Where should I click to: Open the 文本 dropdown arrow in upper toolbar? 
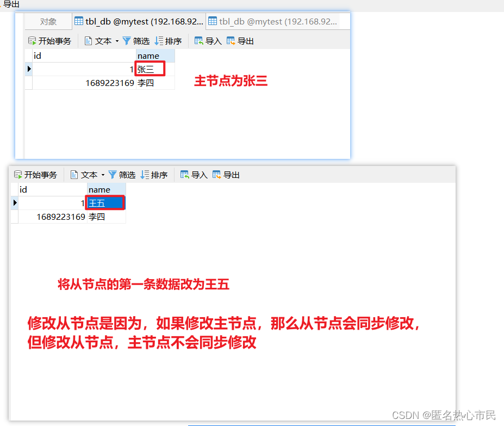click(x=117, y=41)
